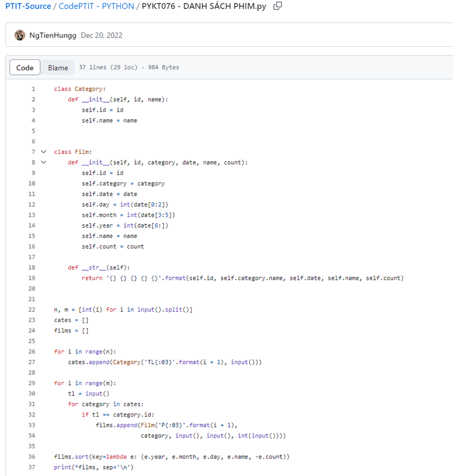453x476 pixels.
Task: Click 'self.count = count' line
Action: (113, 246)
